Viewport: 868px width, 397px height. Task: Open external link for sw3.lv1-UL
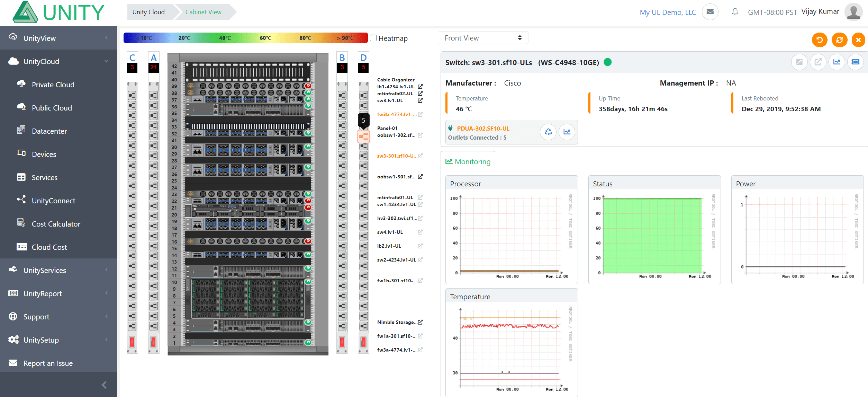(420, 100)
